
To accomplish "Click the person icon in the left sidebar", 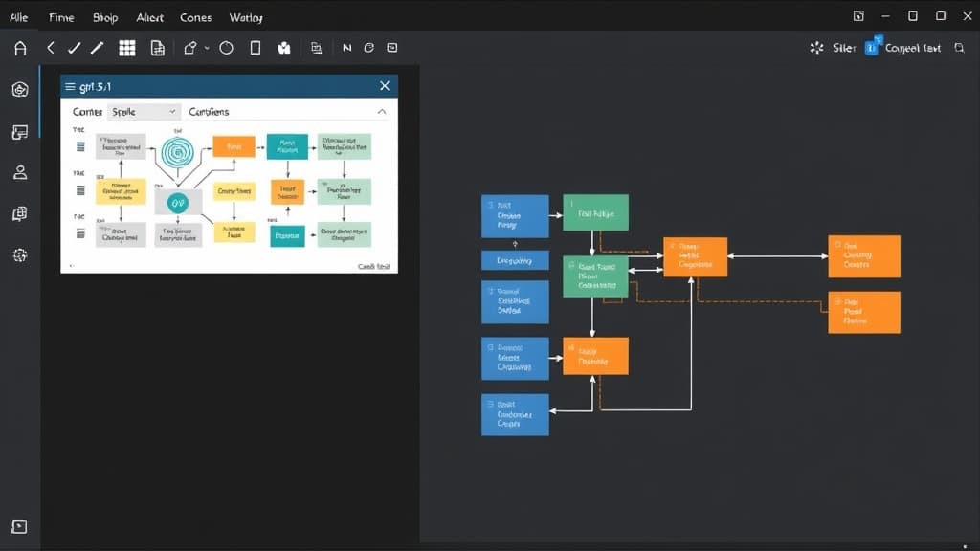I will click(x=19, y=172).
